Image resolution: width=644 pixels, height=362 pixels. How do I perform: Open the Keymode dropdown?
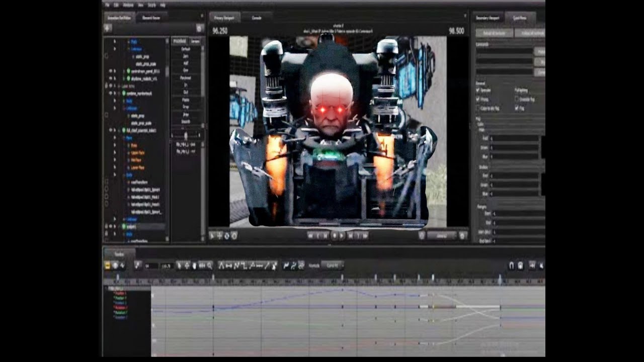pyautogui.click(x=332, y=265)
